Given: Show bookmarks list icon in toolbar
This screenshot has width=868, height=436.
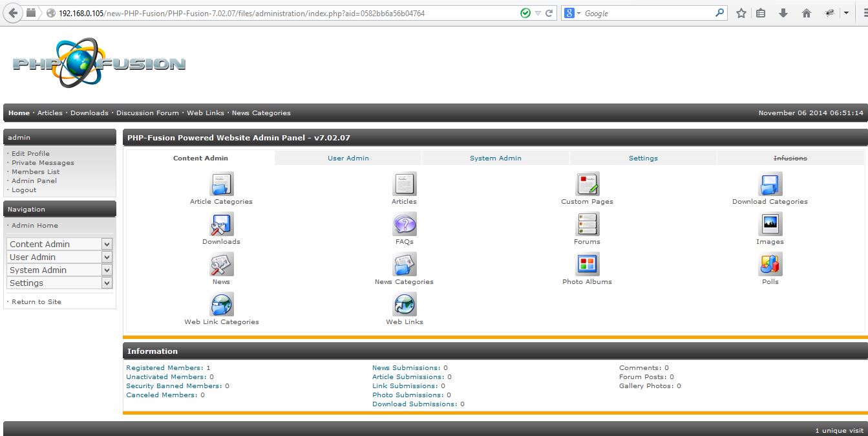Looking at the screenshot, I should (761, 13).
